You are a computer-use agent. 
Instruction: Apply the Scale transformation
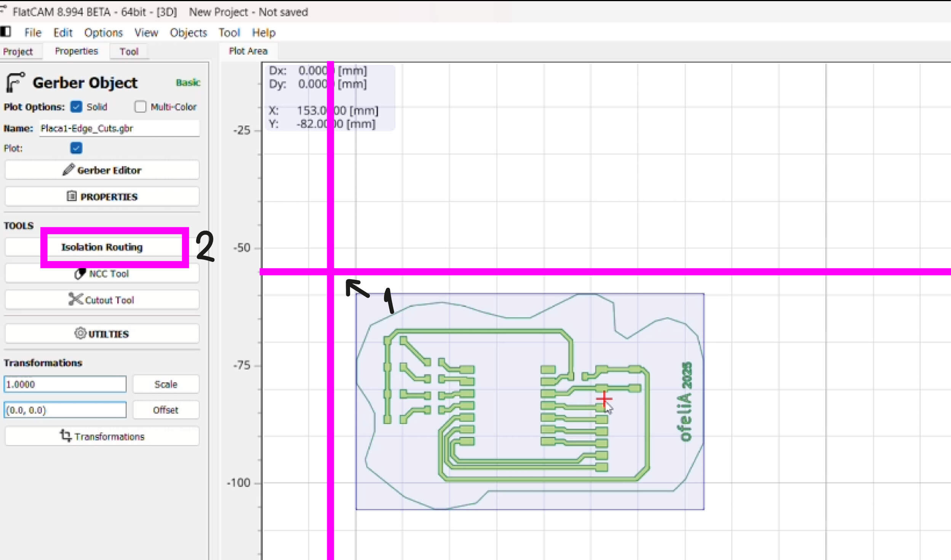(x=166, y=384)
